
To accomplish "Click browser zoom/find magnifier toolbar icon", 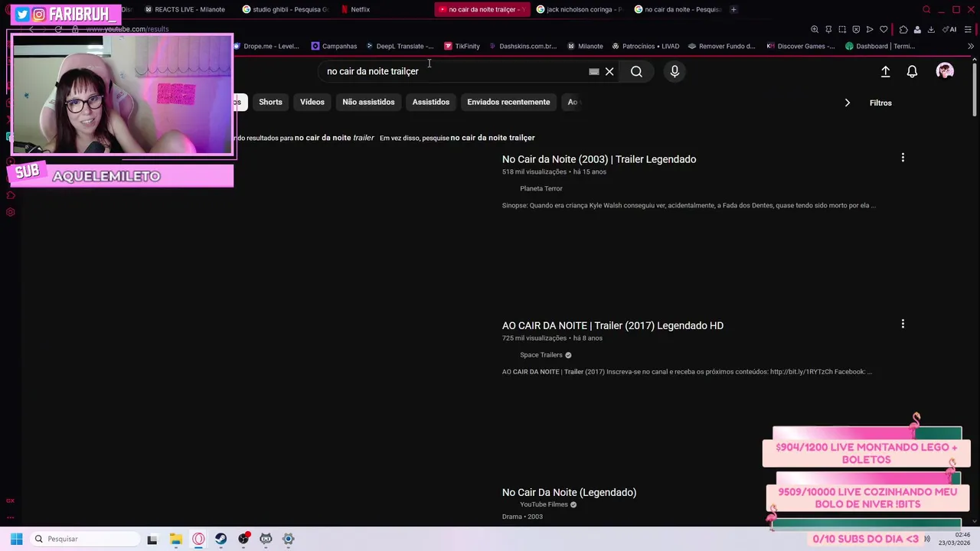I will pyautogui.click(x=815, y=29).
